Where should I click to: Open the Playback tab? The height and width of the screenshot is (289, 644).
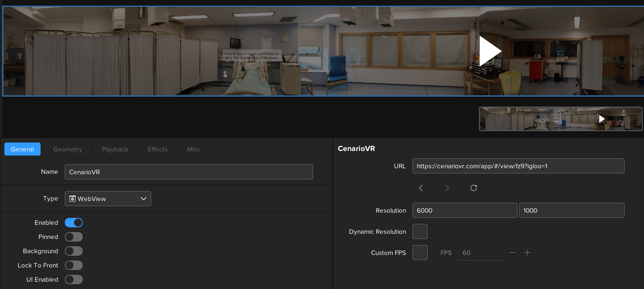[115, 149]
